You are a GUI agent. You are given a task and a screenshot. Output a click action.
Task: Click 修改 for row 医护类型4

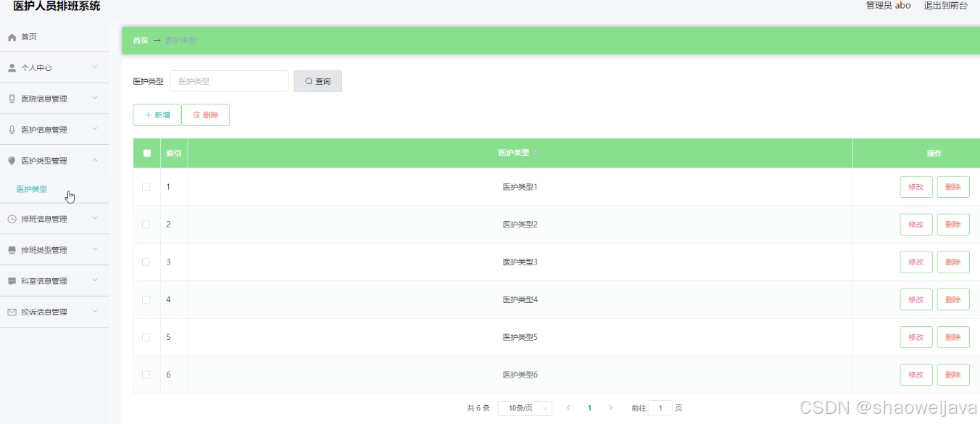click(916, 299)
